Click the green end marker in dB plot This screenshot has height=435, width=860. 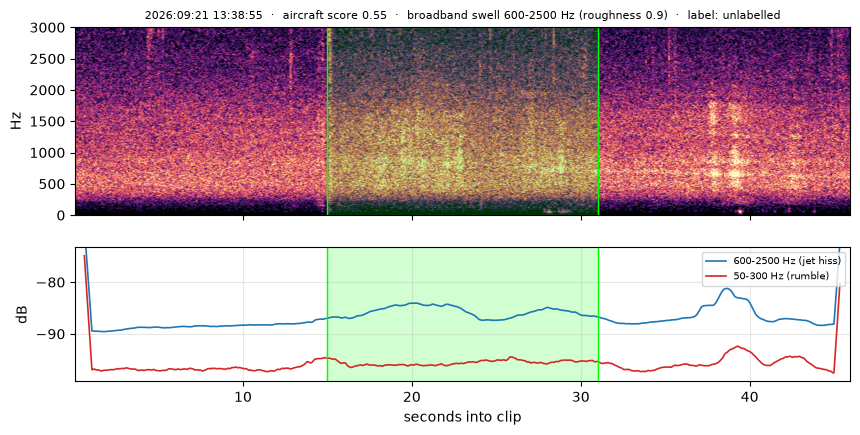pyautogui.click(x=598, y=314)
